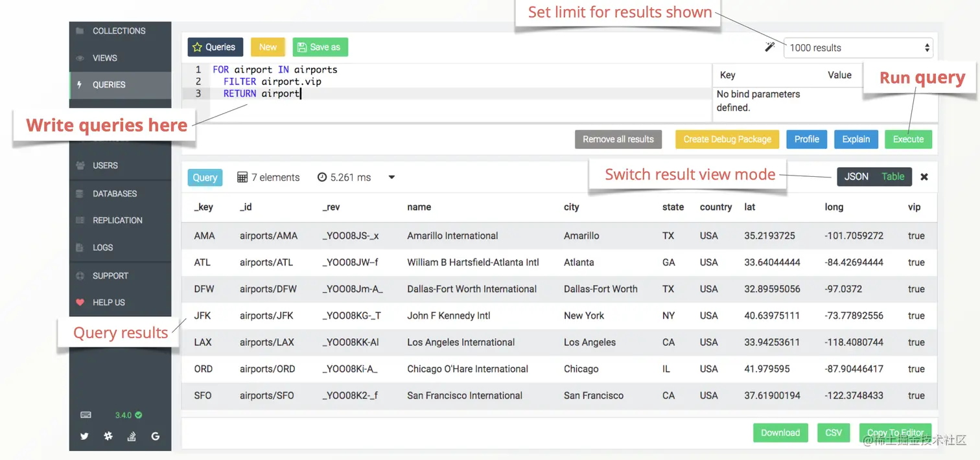Select QUERIES in the sidebar
Viewport: 980px width, 460px height.
[x=121, y=85]
